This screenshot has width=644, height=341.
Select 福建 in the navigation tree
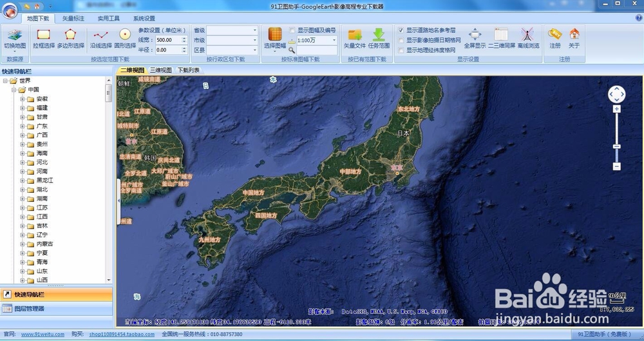point(42,108)
